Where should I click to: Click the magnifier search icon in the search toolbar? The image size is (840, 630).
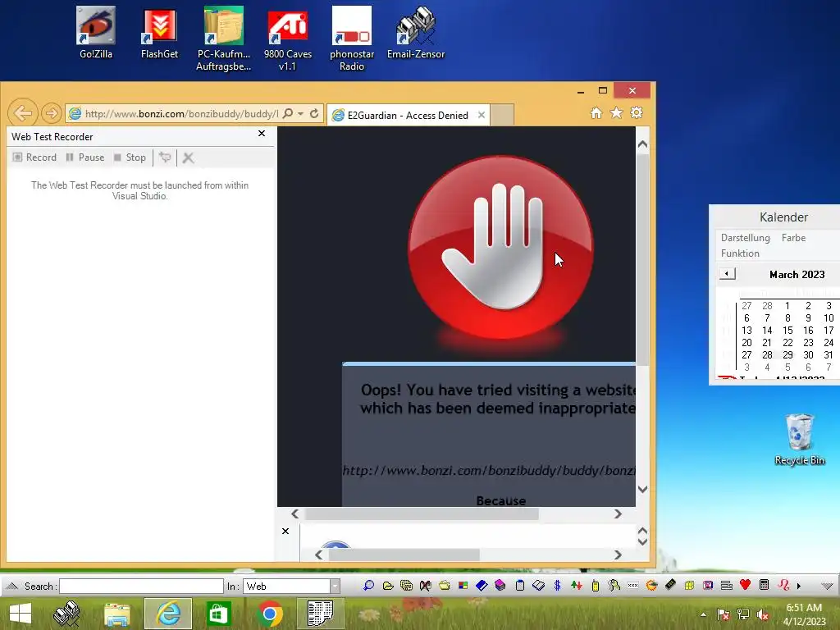(x=368, y=586)
